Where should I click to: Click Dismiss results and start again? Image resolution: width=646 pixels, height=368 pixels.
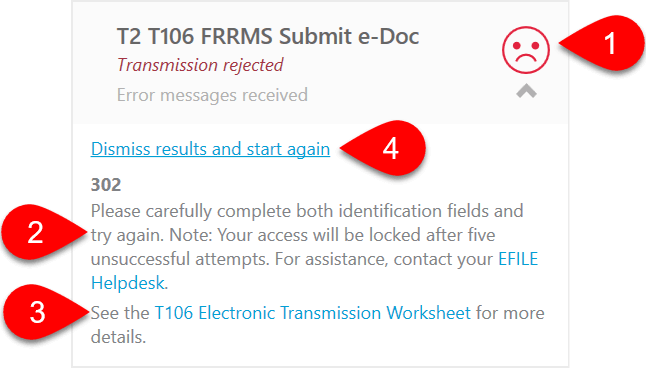point(210,149)
